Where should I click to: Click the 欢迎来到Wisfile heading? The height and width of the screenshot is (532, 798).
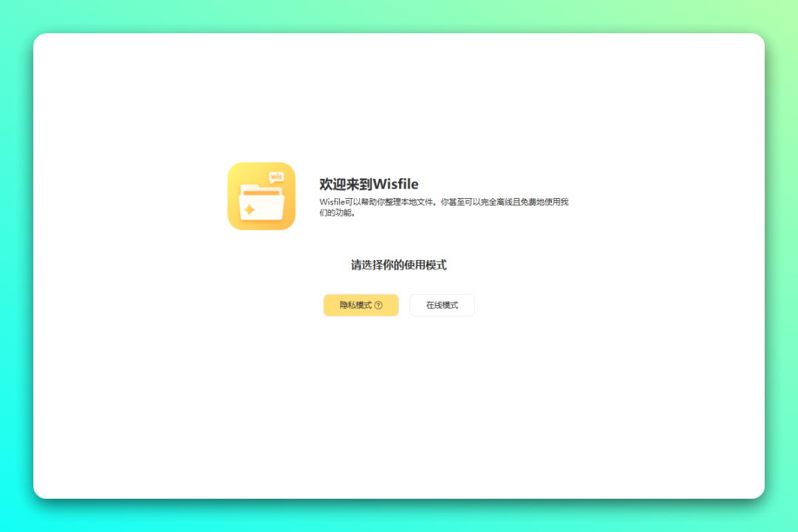369,184
